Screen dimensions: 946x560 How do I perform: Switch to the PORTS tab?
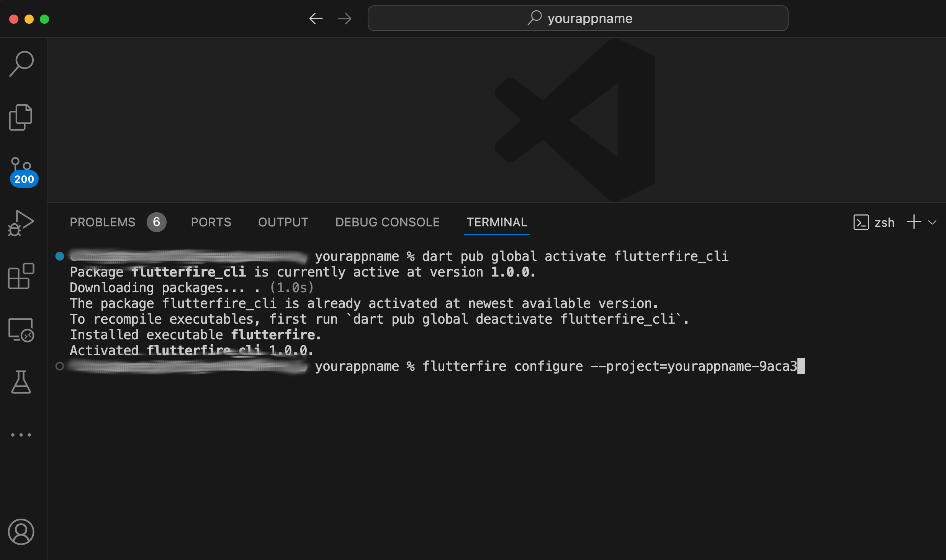pyautogui.click(x=211, y=222)
